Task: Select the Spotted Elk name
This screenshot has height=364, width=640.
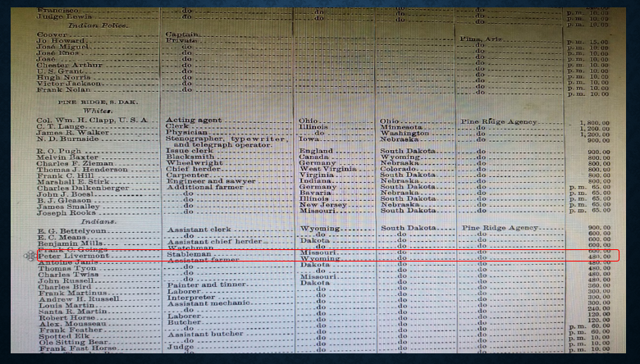Action: [64, 336]
